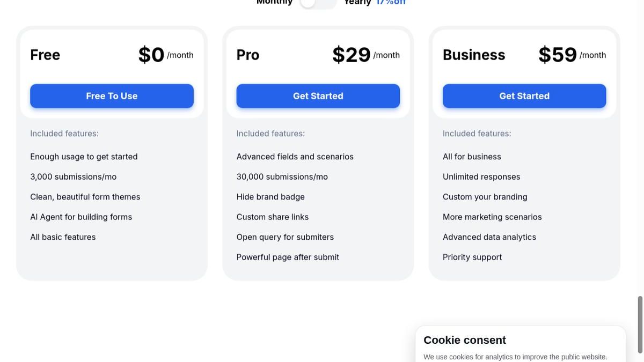Click the 30,000 submissions/mo feature

pos(282,176)
